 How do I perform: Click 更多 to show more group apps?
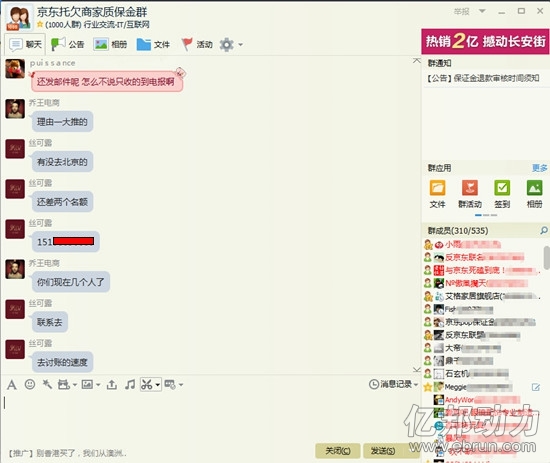click(539, 168)
